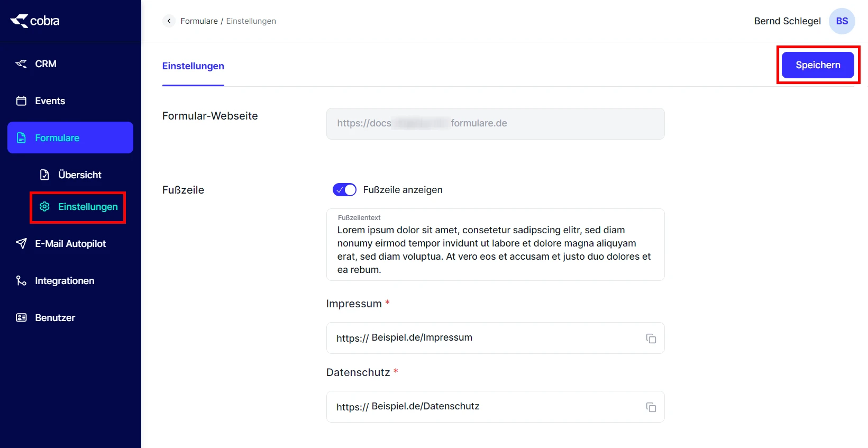Image resolution: width=868 pixels, height=448 pixels.
Task: Copy the Impressum URL with copy icon
Action: (x=651, y=339)
